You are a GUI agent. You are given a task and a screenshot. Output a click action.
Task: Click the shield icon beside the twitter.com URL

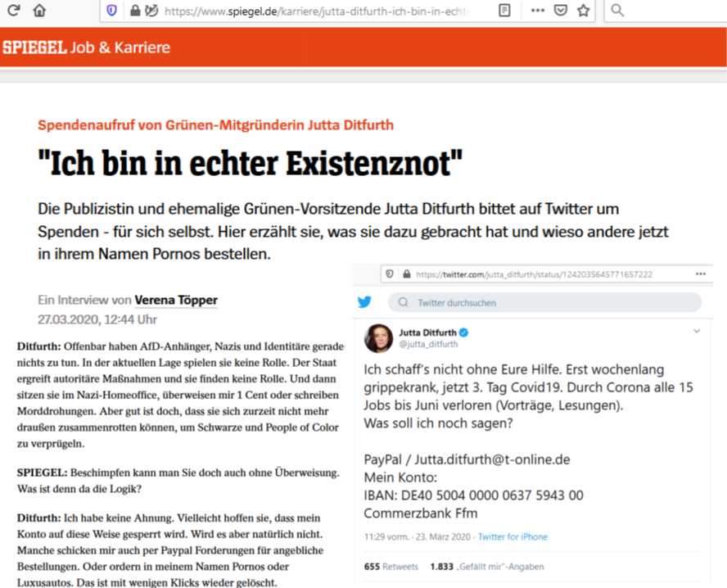[390, 274]
